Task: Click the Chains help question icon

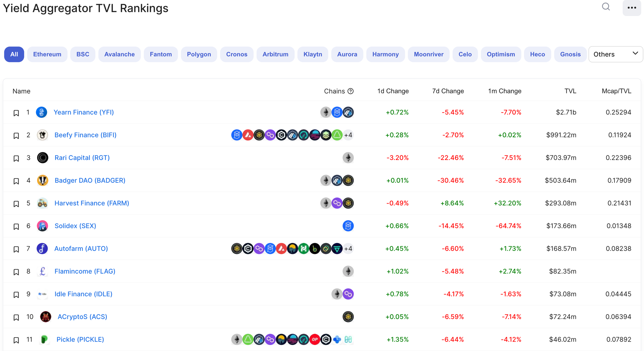Action: tap(351, 91)
